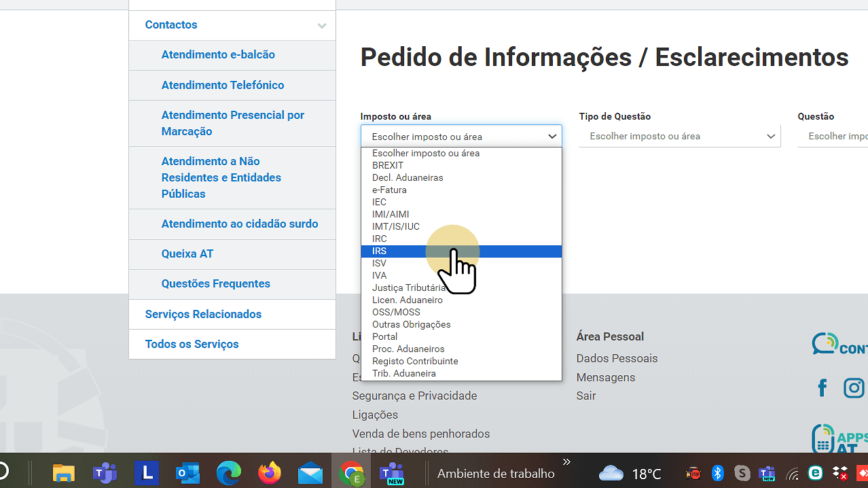
Task: Open File Explorer from the taskbar
Action: (64, 473)
